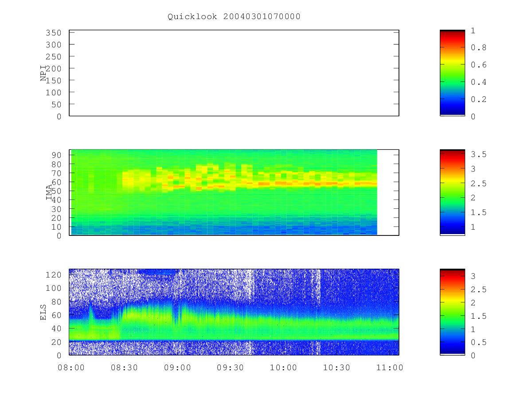Click the '0.4' label on the NPI colorbar
Image resolution: width=532 pixels, height=399 pixels.
pyautogui.click(x=478, y=82)
